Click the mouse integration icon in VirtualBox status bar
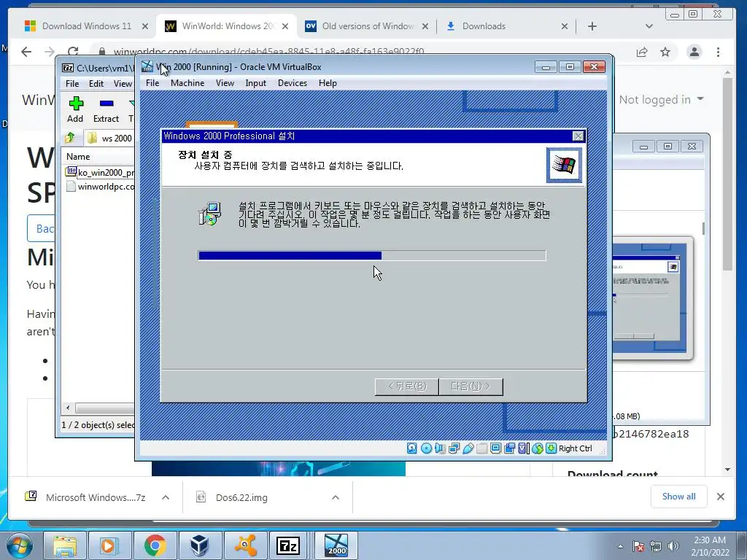The width and height of the screenshot is (747, 560). tap(538, 448)
